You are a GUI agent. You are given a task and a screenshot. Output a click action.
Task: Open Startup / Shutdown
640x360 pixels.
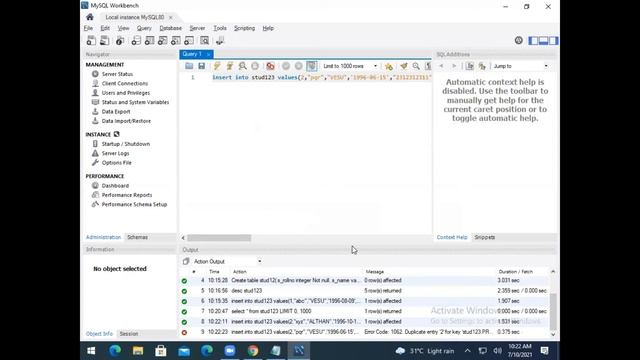[126, 144]
